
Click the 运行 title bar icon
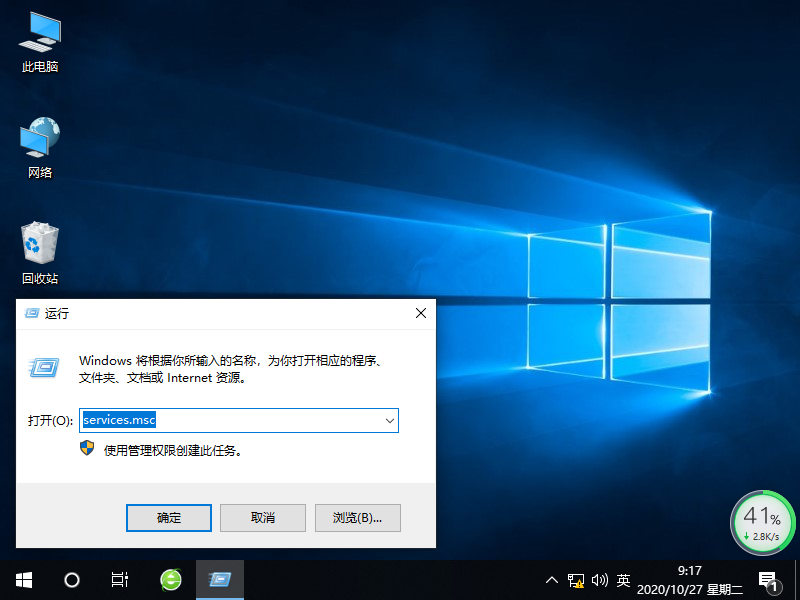coord(32,313)
